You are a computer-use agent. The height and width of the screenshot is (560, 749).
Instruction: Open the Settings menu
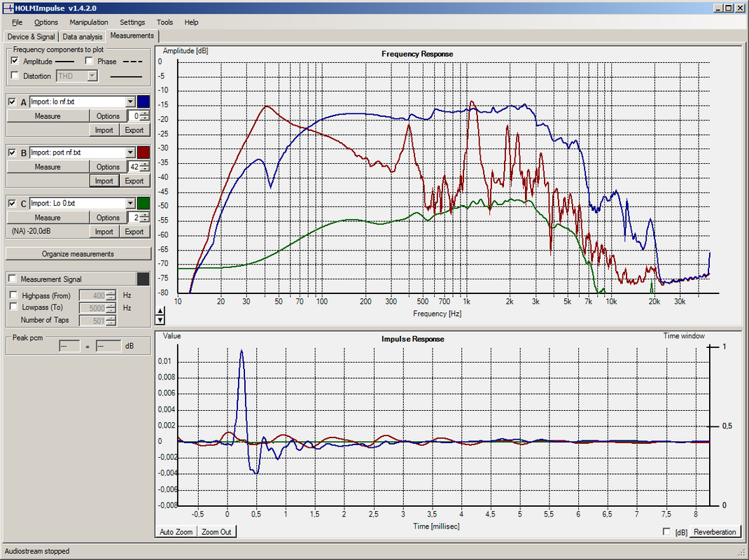[132, 22]
